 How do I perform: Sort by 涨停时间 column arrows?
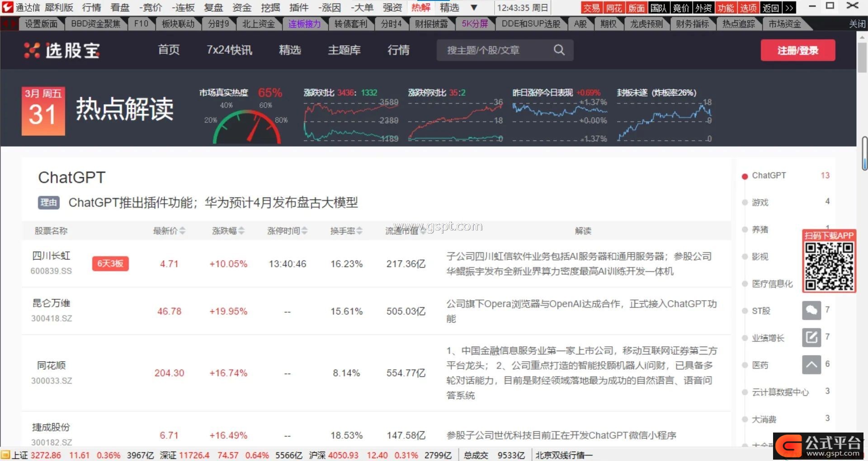304,231
